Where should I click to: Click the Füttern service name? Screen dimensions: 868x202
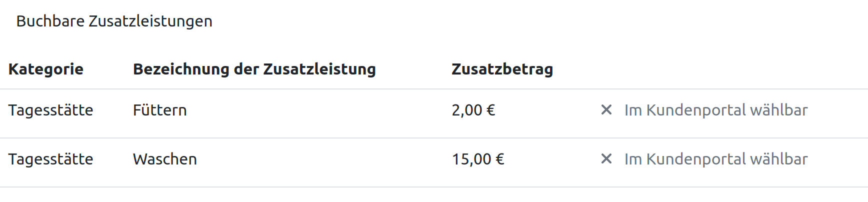click(x=159, y=110)
